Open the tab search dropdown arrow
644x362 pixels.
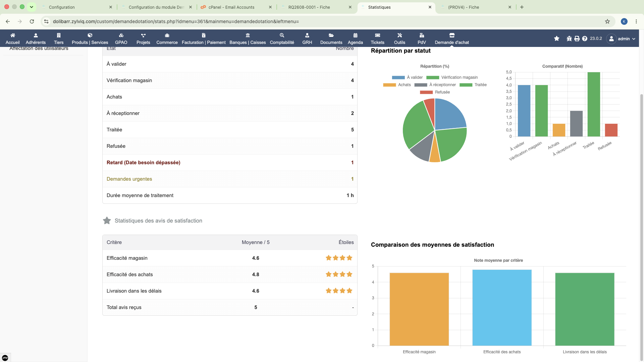click(32, 7)
